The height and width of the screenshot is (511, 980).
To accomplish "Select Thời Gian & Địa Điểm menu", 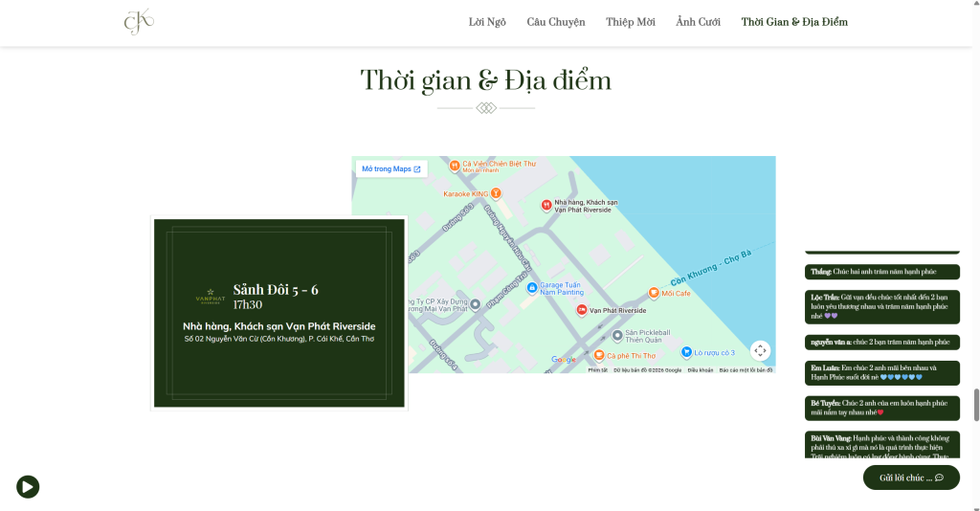I will pyautogui.click(x=794, y=22).
